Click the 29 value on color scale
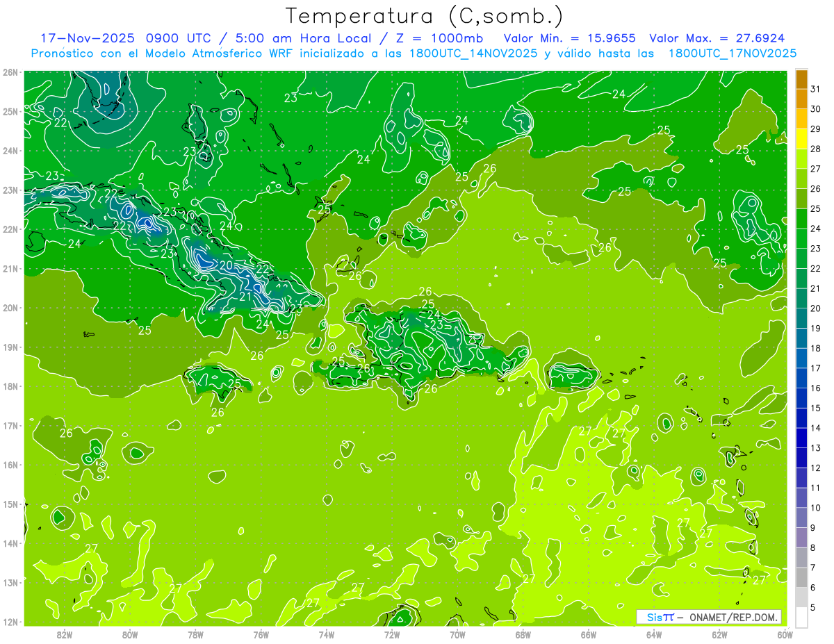 click(x=815, y=129)
